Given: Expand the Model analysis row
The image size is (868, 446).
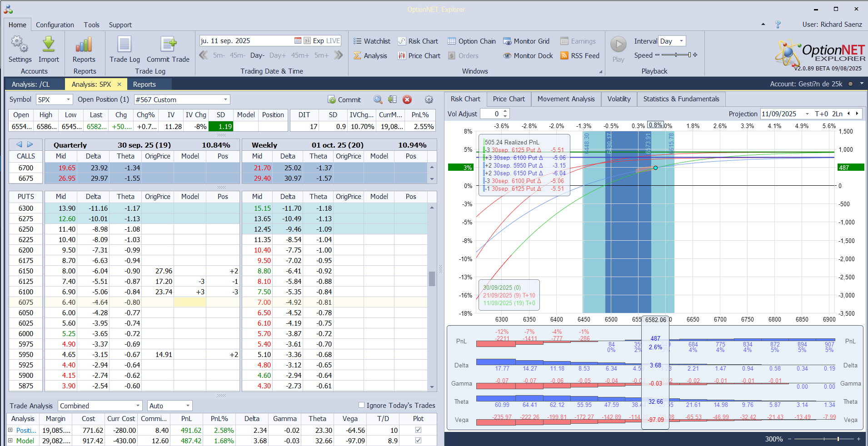Looking at the screenshot, I should click(10, 441).
